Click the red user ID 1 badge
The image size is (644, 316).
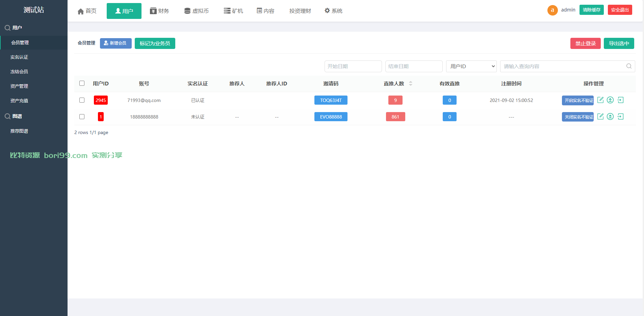point(101,117)
